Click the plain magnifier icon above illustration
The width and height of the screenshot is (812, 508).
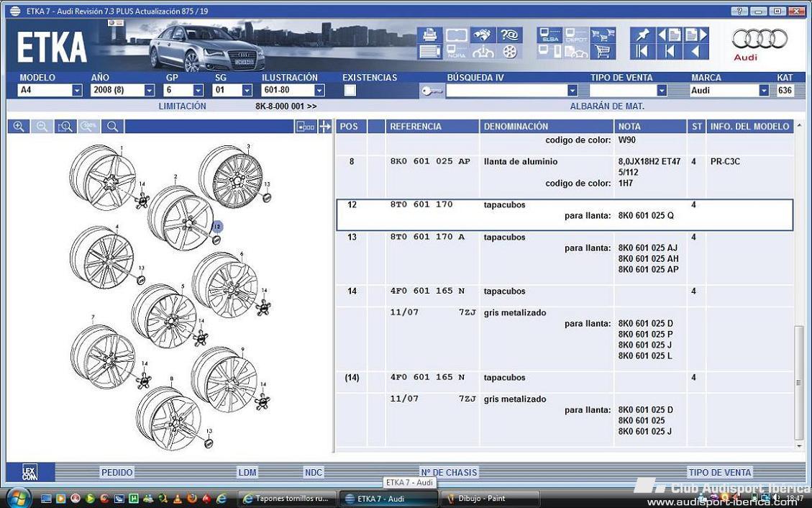click(112, 127)
